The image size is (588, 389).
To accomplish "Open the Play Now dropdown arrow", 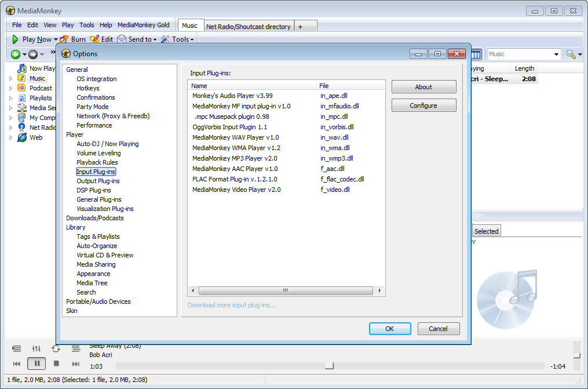I will click(x=56, y=39).
